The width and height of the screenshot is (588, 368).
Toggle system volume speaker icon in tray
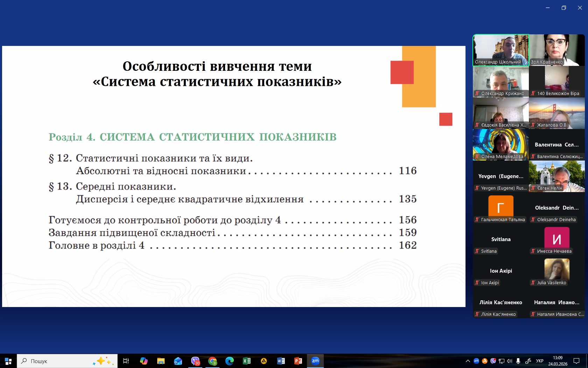(510, 361)
